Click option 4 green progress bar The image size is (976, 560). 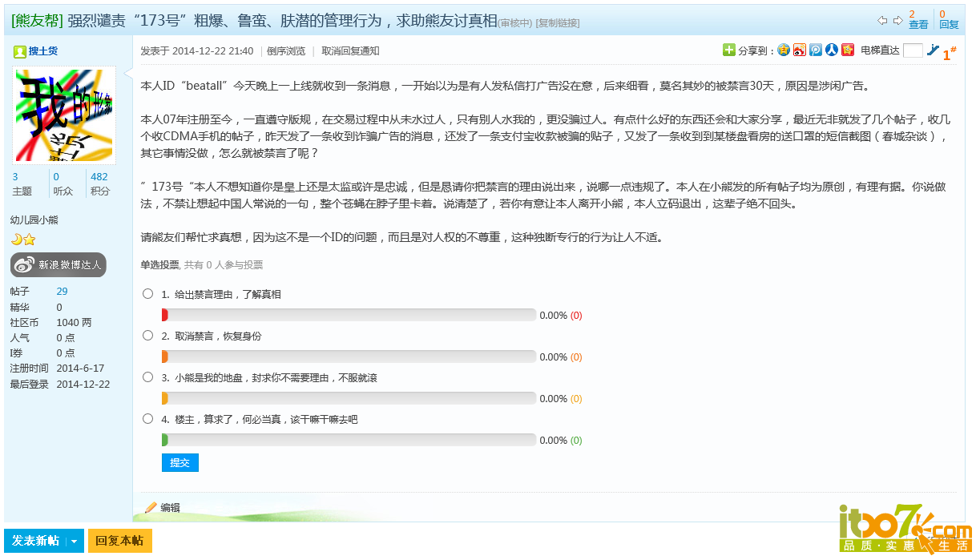pos(349,440)
